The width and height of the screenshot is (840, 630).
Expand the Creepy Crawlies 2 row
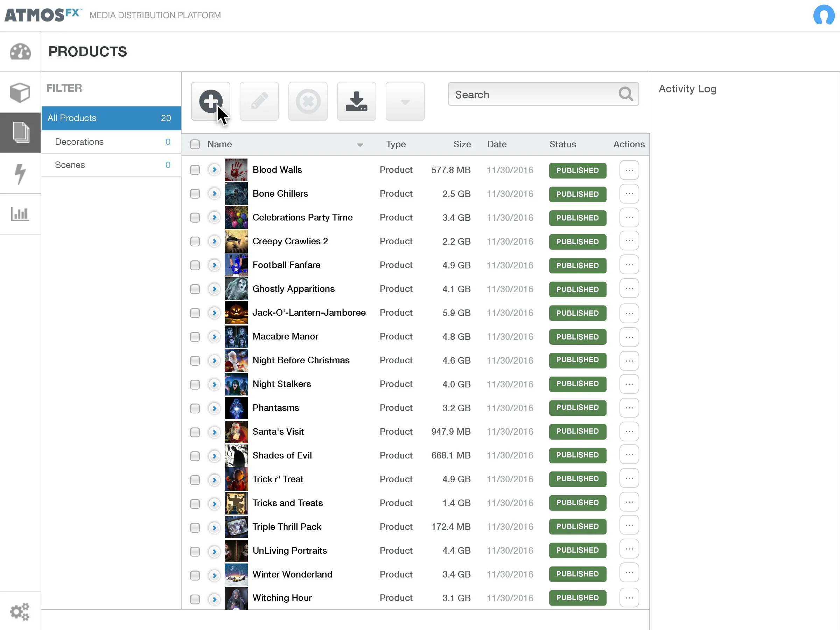point(214,241)
